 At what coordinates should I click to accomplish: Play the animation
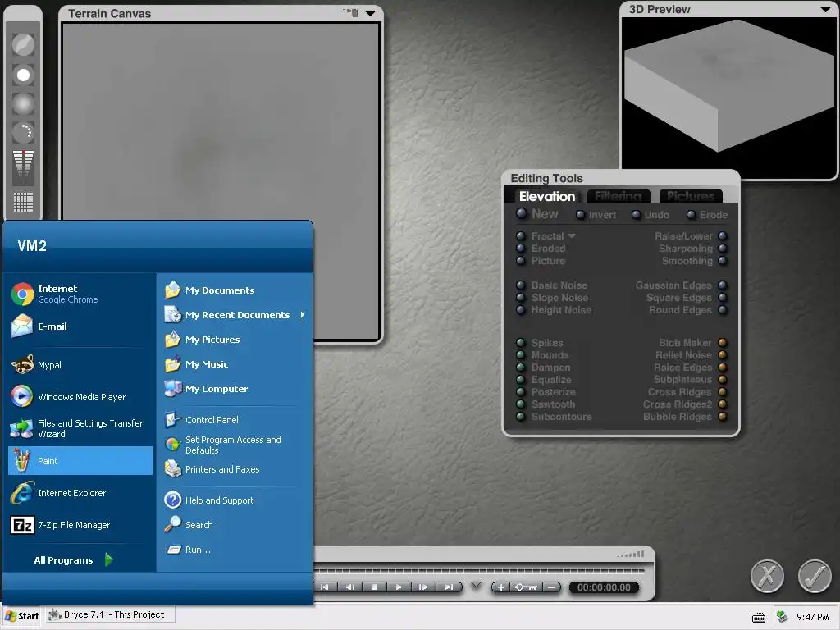click(x=399, y=587)
